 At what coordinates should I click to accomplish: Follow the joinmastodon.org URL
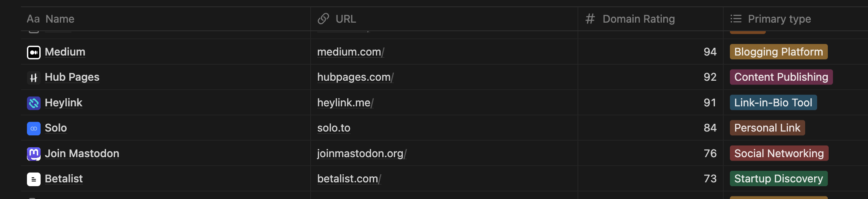pos(360,154)
